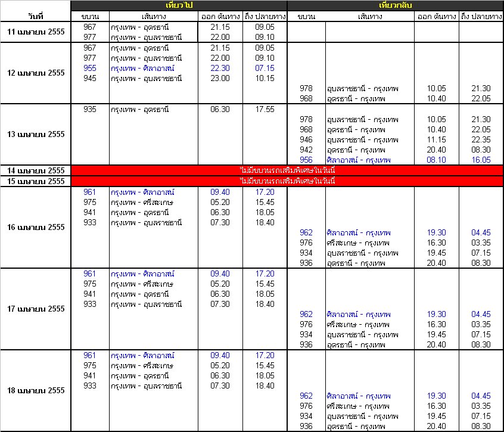The width and height of the screenshot is (504, 432).
Task: Click the 11 เมษายน 2555 date cell
Action: (x=35, y=32)
